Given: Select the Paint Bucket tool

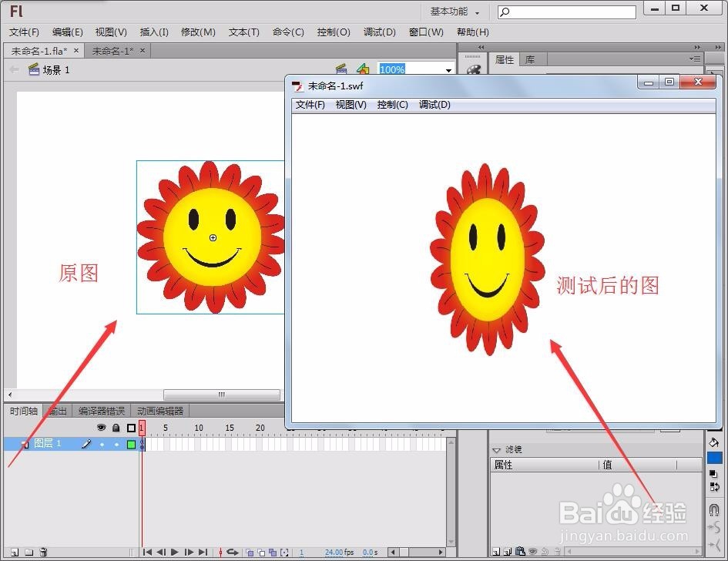Looking at the screenshot, I should [x=714, y=442].
